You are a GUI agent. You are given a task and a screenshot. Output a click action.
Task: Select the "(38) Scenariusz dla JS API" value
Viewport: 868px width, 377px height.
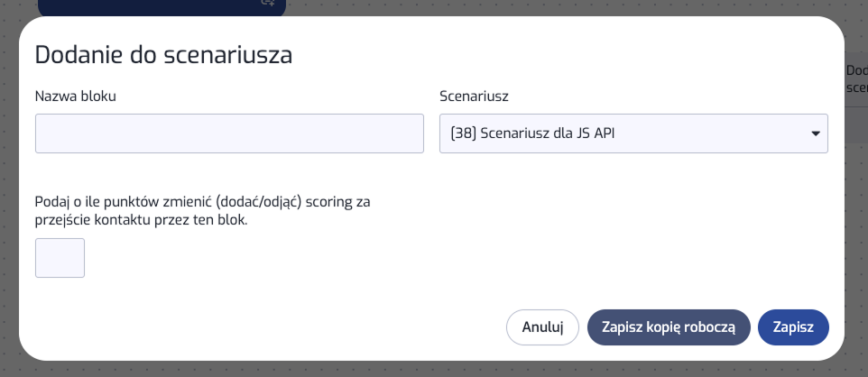(538, 133)
